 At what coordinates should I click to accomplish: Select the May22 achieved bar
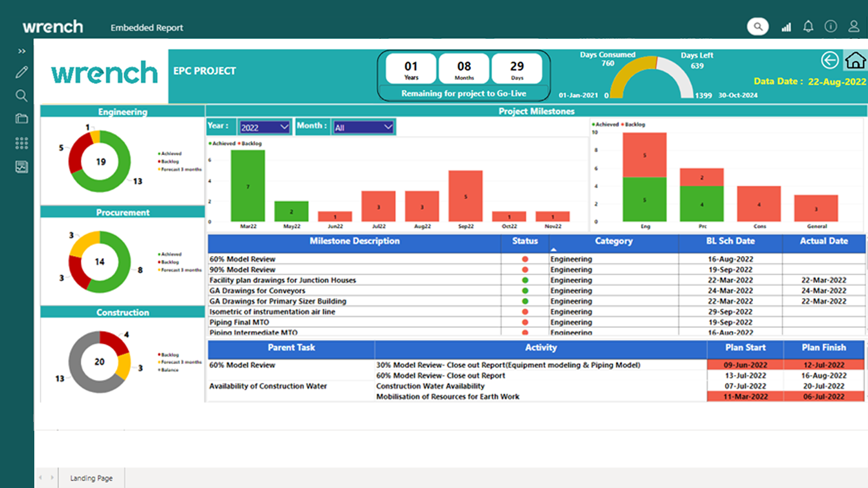(292, 212)
